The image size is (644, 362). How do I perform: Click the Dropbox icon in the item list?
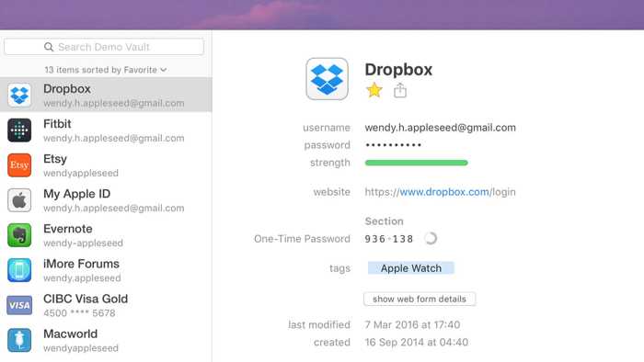19,96
